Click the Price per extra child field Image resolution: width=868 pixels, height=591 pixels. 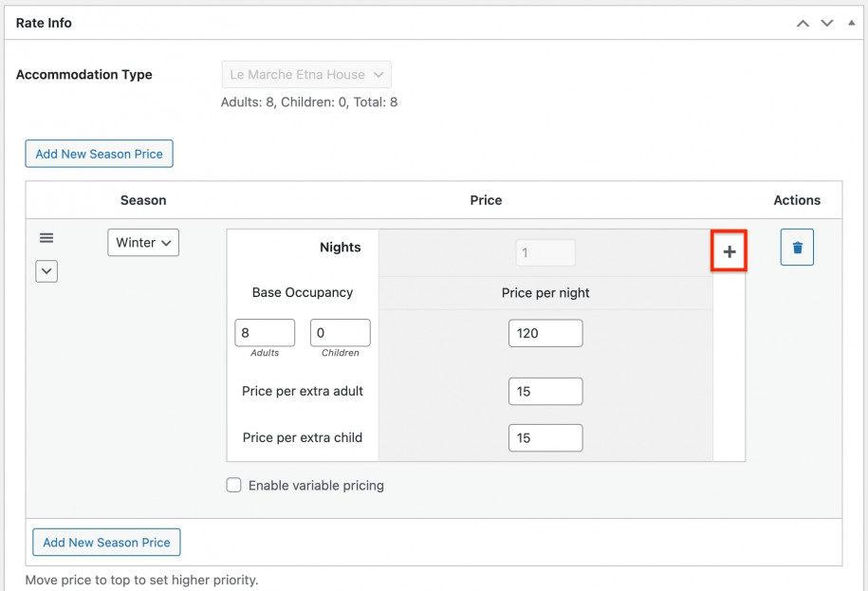[545, 437]
